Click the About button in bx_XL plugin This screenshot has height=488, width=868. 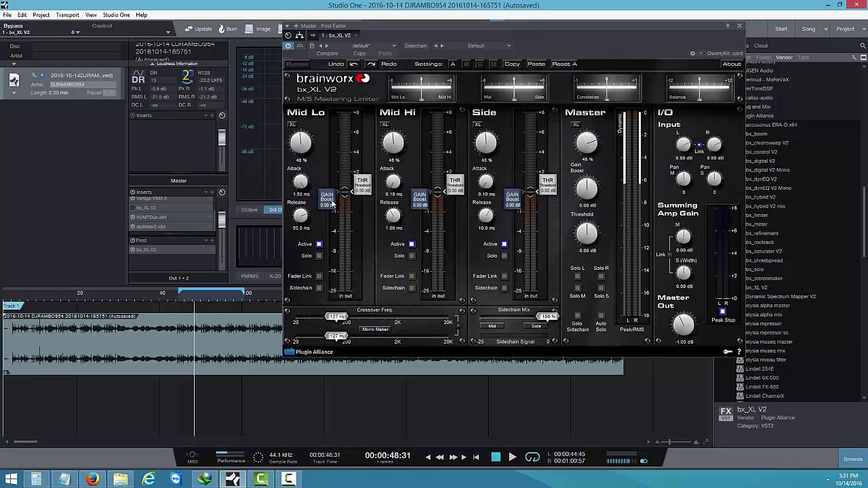tap(732, 64)
